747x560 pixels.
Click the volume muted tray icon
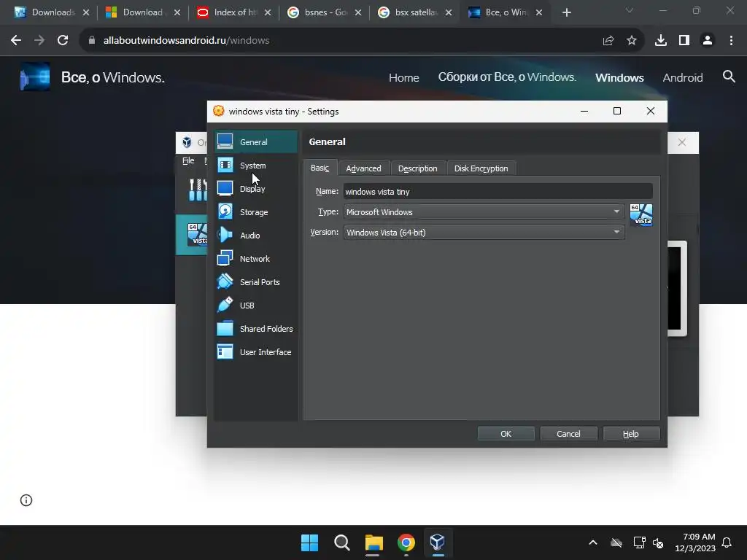click(658, 542)
